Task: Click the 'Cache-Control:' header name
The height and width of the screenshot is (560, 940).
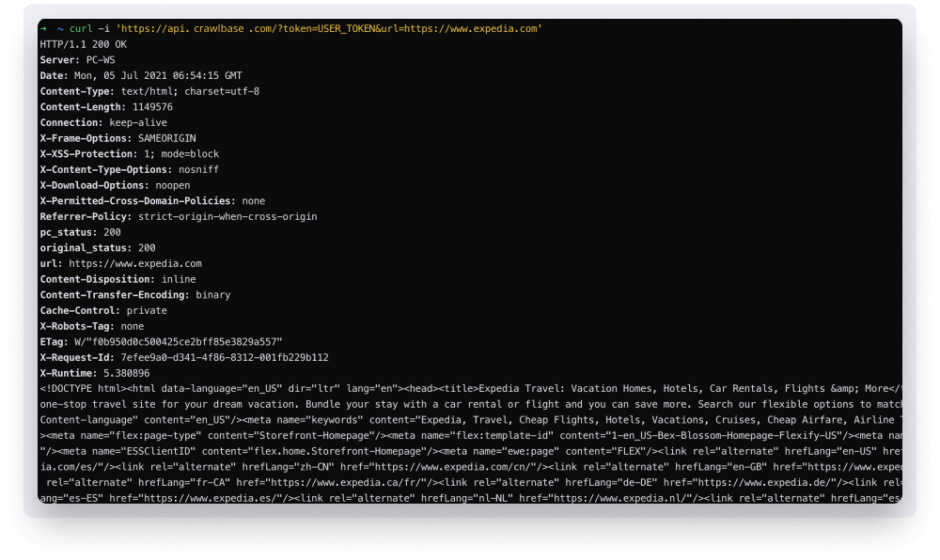Action: pos(80,310)
